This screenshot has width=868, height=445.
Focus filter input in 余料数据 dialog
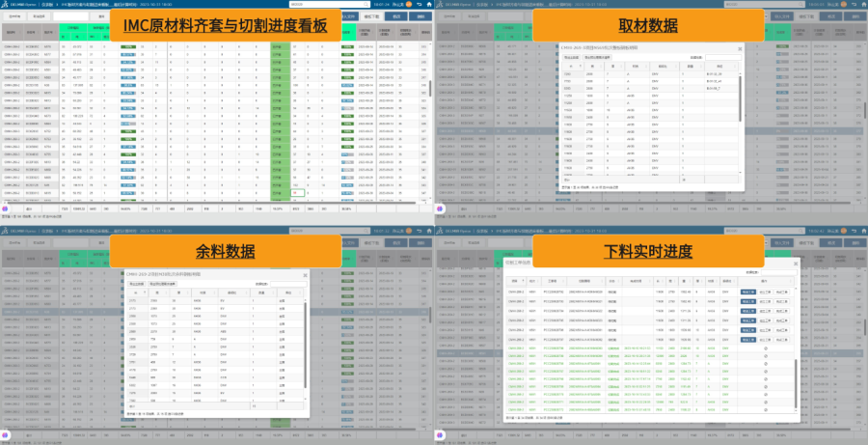(288, 283)
